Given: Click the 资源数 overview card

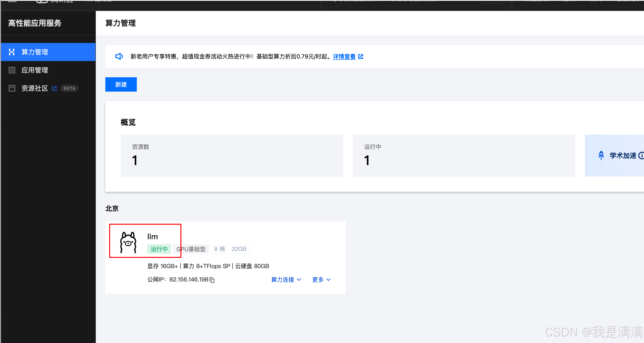Looking at the screenshot, I should (231, 155).
